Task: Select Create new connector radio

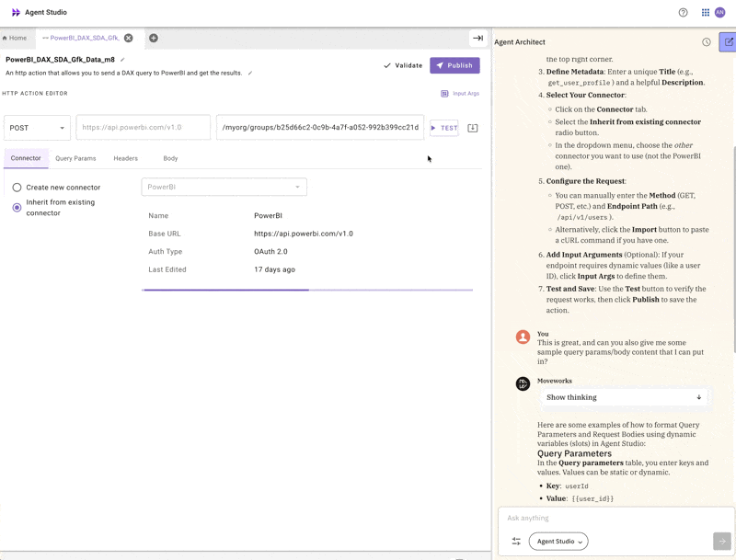Action: click(x=17, y=188)
